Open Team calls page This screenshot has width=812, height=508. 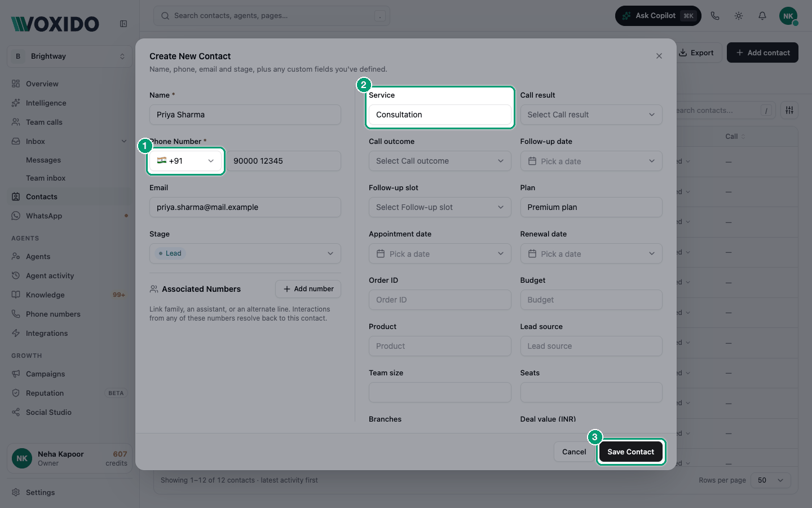[x=70, y=122]
